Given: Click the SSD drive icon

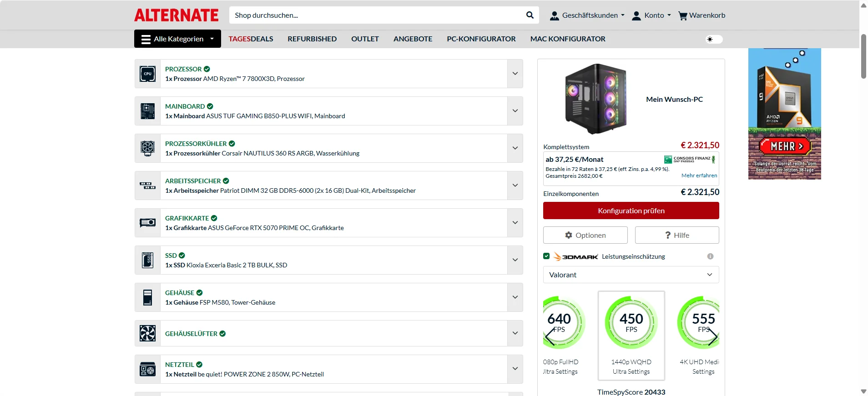Looking at the screenshot, I should pos(148,260).
